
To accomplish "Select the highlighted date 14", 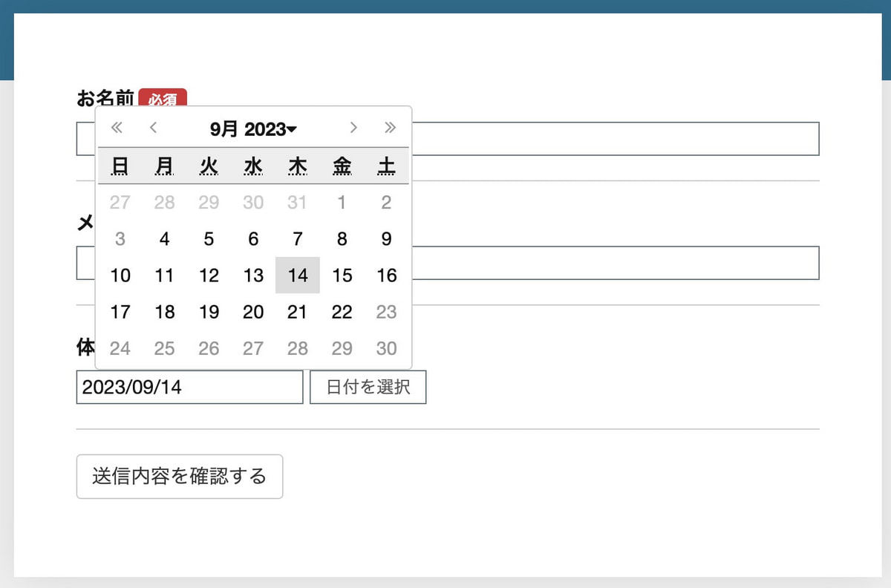I will (298, 275).
